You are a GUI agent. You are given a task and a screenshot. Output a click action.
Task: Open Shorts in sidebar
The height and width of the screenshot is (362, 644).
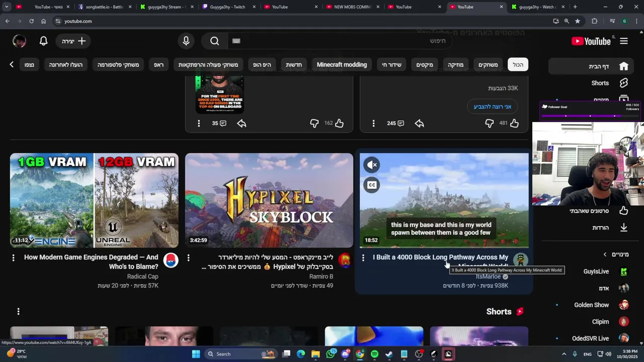591,83
